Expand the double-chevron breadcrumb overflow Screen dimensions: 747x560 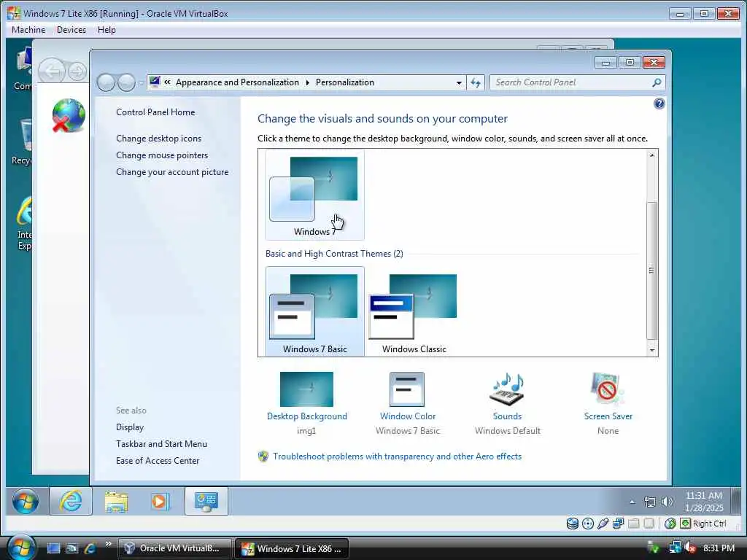point(167,82)
